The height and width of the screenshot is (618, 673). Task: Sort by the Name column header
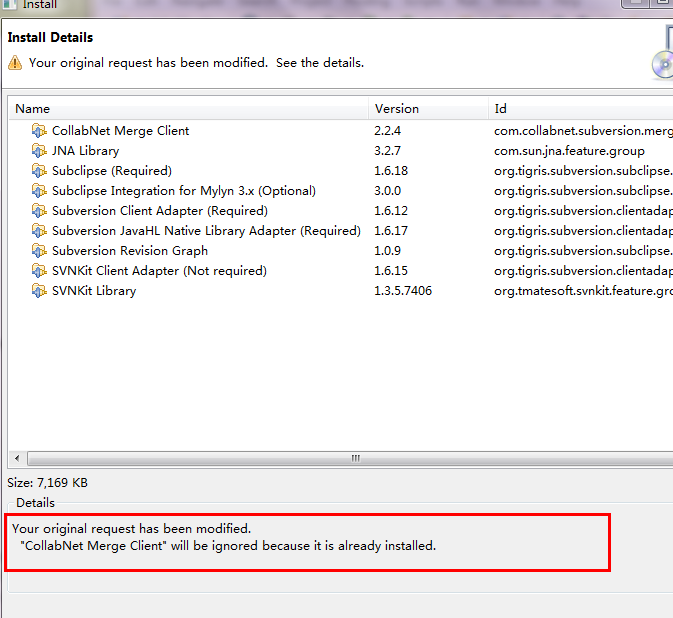[188, 109]
